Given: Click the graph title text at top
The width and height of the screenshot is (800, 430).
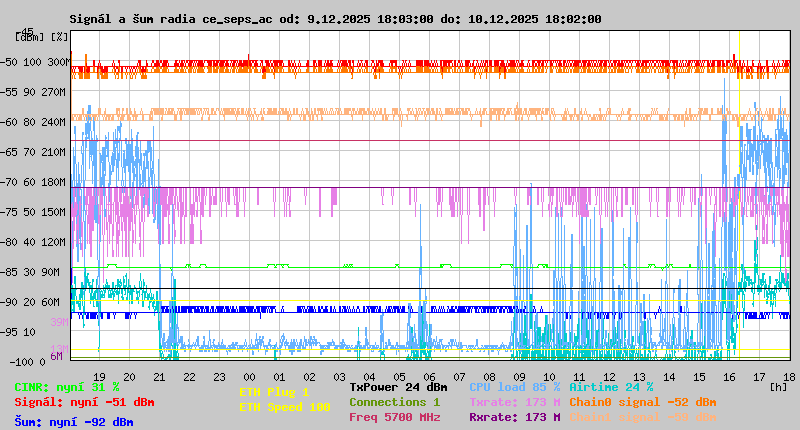Looking at the screenshot, I should pyautogui.click(x=335, y=19).
